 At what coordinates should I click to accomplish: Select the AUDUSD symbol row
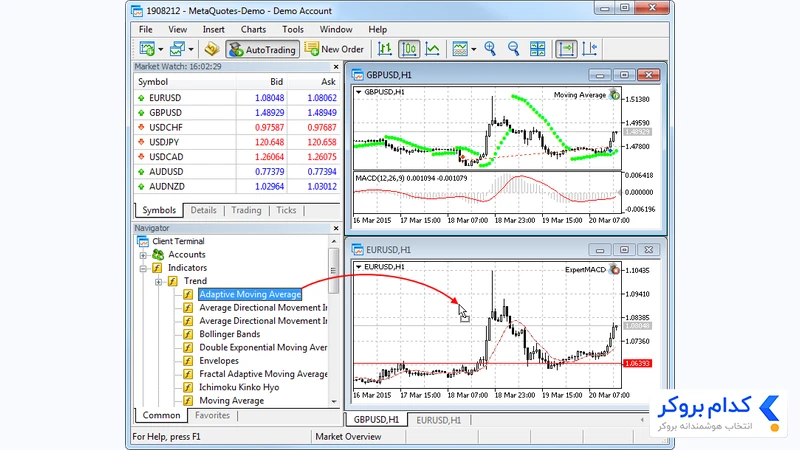[x=237, y=171]
